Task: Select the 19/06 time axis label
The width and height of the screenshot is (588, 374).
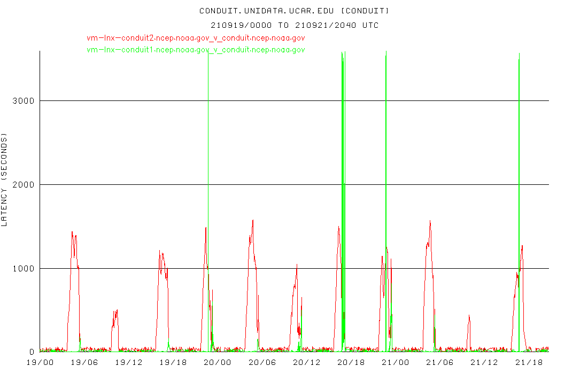Action: coord(84,362)
